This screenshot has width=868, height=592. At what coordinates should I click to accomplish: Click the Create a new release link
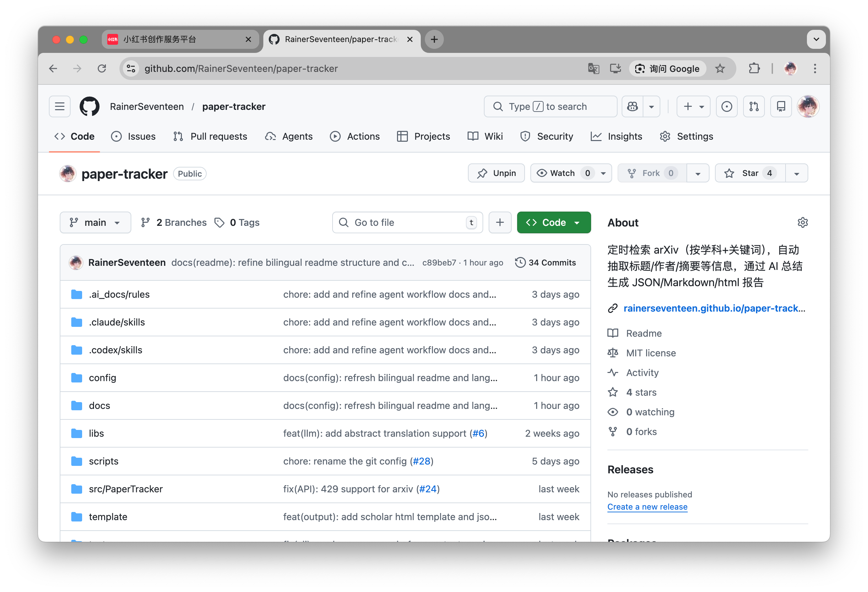point(647,507)
